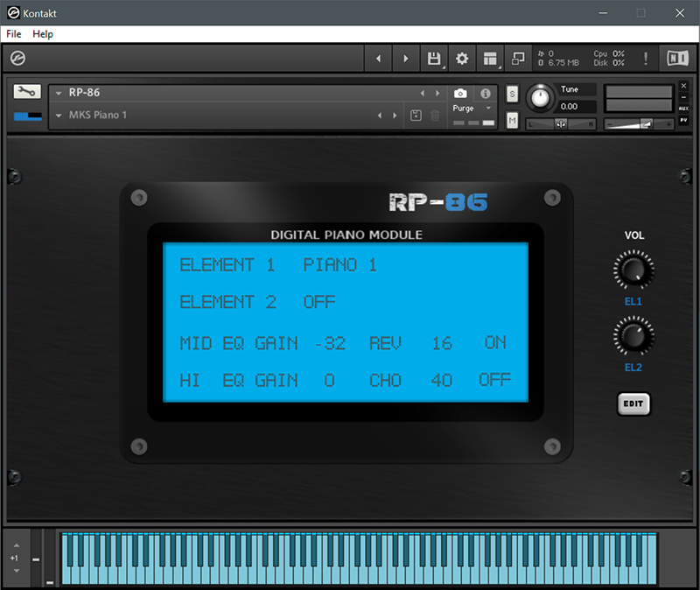Click the CHO amount value 40
700x590 pixels.
[x=442, y=380]
